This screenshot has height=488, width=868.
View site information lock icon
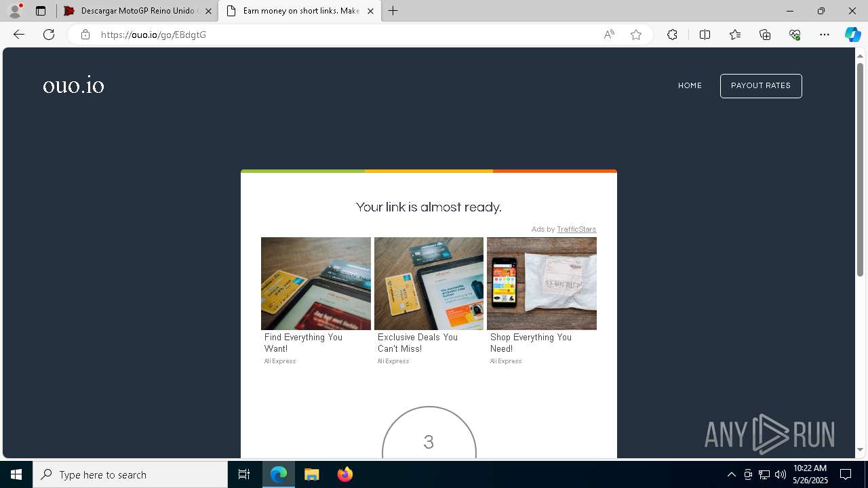click(85, 35)
